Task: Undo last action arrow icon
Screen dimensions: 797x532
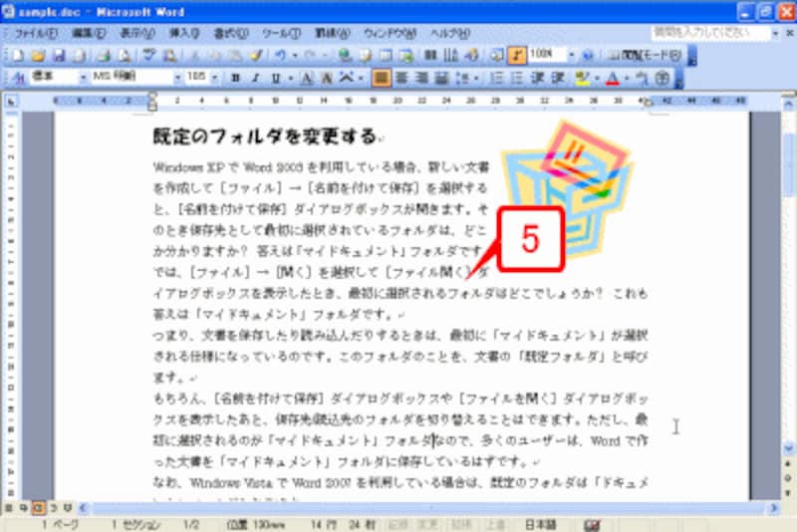Action: 281,55
